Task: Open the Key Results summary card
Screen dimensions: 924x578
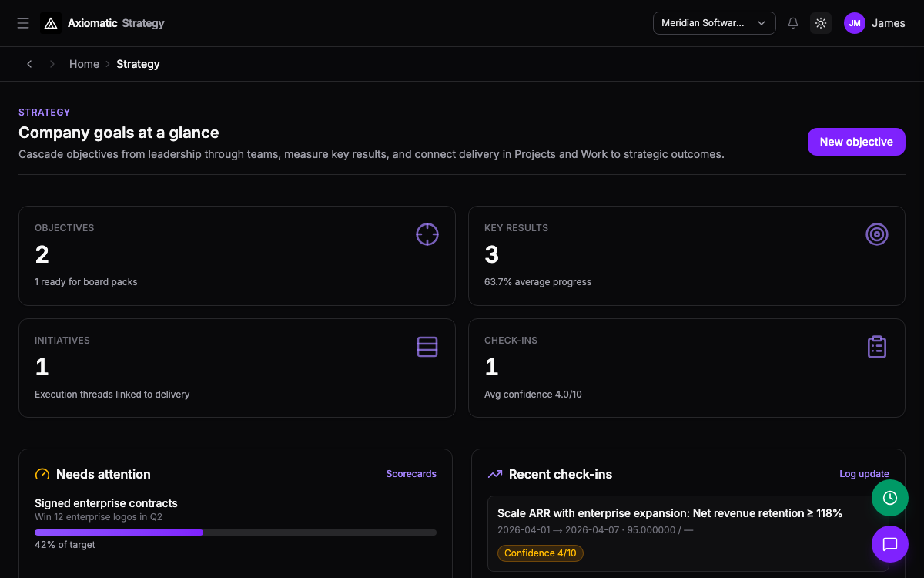Action: tap(687, 256)
